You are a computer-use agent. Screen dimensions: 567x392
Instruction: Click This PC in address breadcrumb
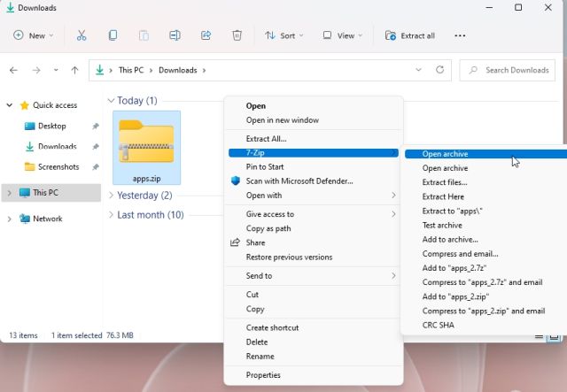[x=131, y=70]
